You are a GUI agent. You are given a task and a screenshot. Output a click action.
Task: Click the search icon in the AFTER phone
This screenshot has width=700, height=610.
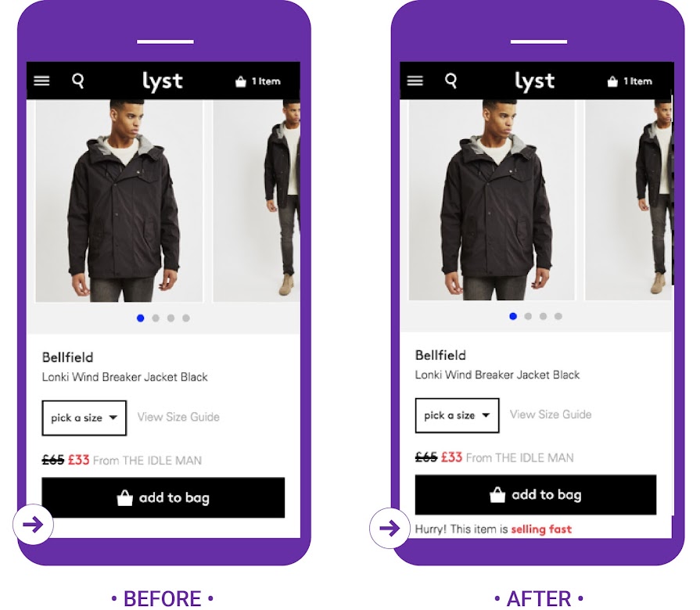[451, 81]
